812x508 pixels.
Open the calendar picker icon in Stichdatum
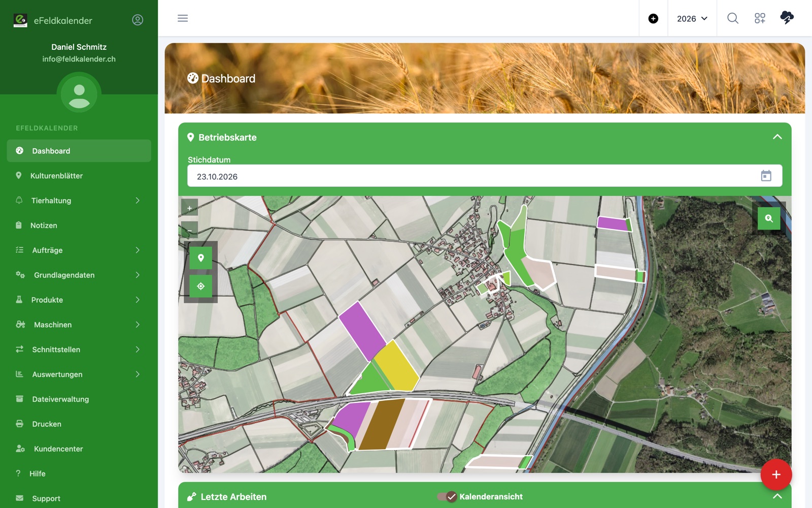766,176
